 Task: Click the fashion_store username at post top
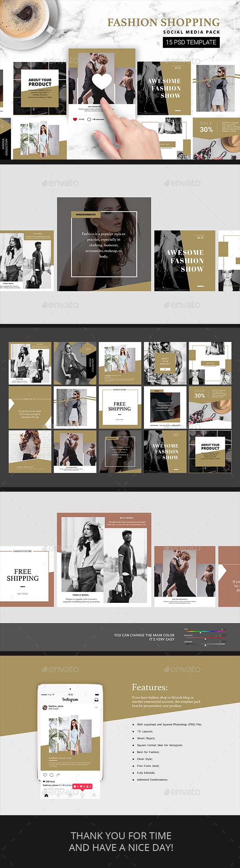[x=56, y=706]
